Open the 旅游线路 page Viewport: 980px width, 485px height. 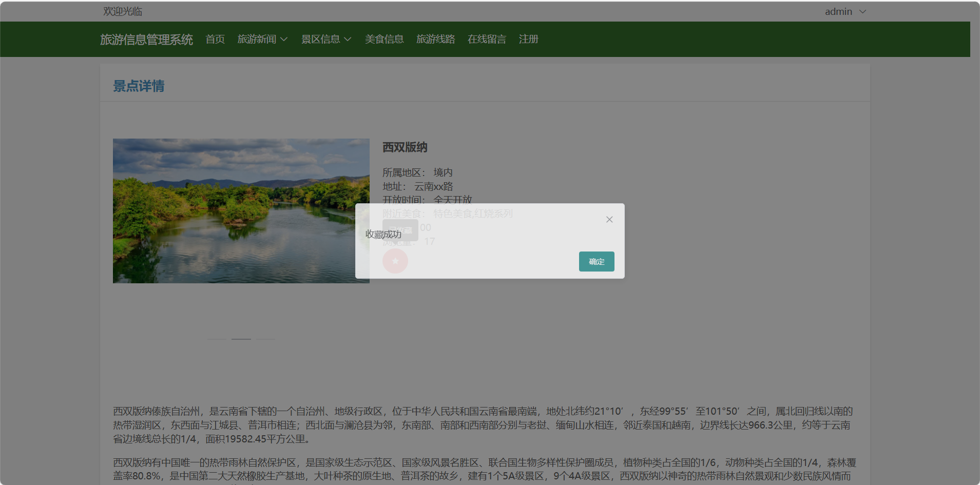(x=435, y=39)
